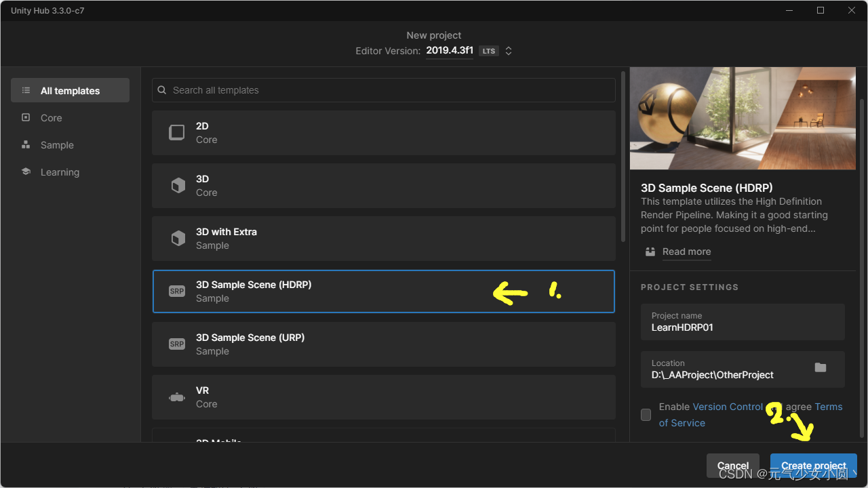Choose the 2D Core template
The image size is (868, 488).
[x=383, y=133]
